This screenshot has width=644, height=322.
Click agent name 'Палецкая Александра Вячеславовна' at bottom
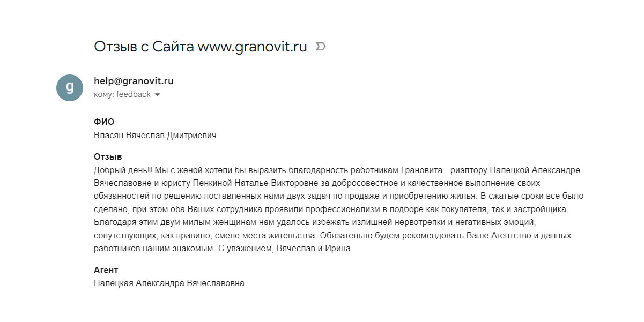pyautogui.click(x=169, y=283)
